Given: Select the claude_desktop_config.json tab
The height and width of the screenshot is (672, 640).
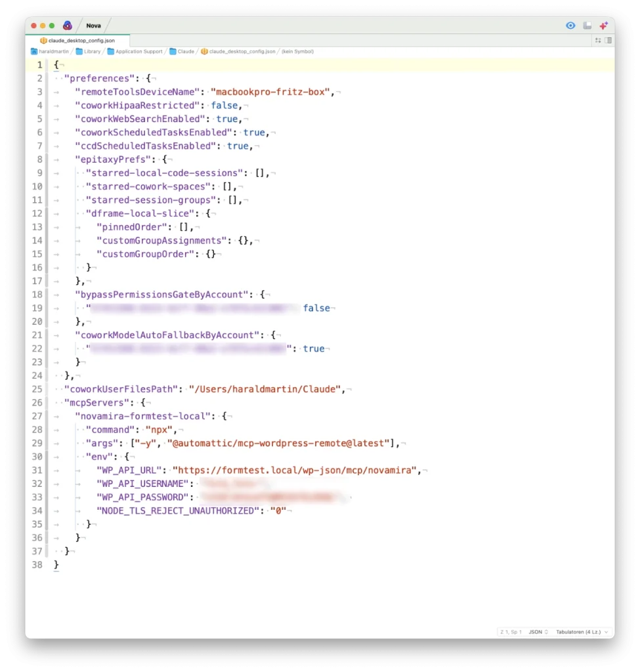Looking at the screenshot, I should tap(77, 40).
